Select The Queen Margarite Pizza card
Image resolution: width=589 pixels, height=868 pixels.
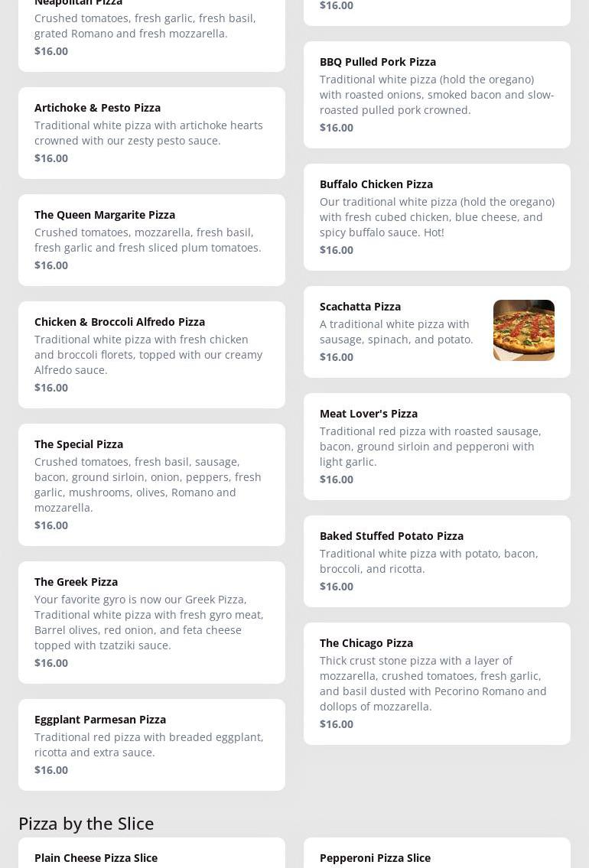click(x=151, y=239)
